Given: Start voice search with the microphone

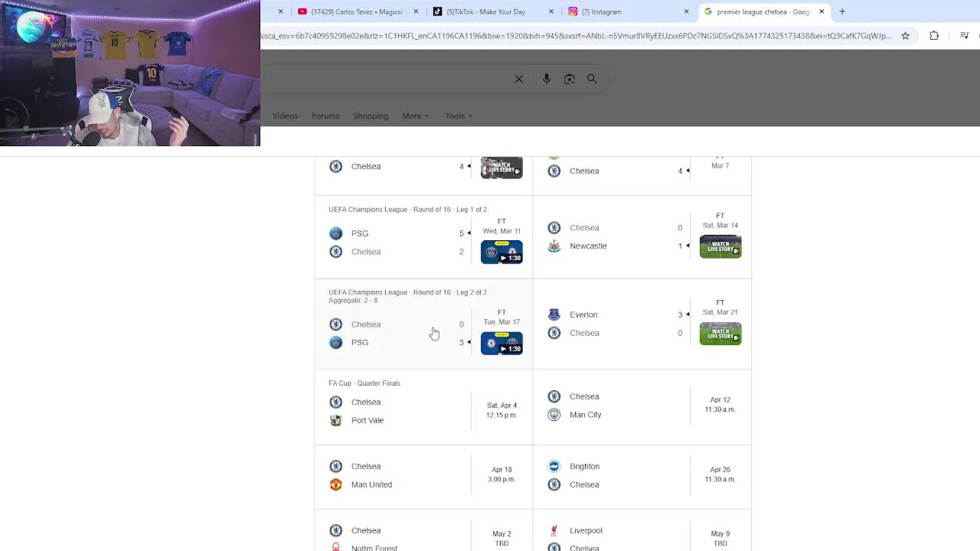Looking at the screenshot, I should point(546,79).
